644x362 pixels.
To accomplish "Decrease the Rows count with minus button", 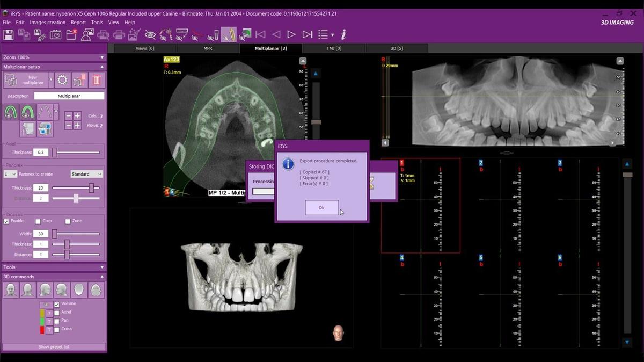I will pyautogui.click(x=69, y=125).
